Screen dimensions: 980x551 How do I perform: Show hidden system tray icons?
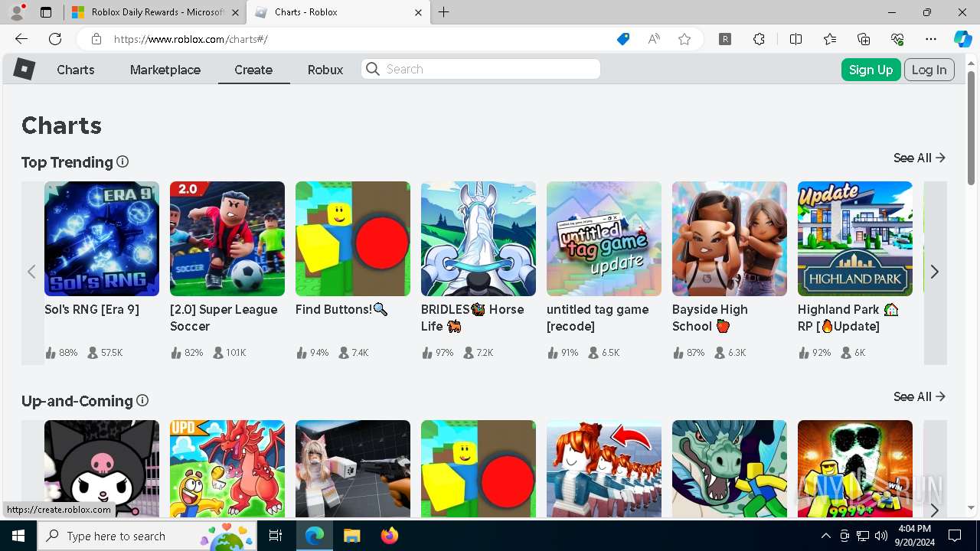click(x=825, y=536)
